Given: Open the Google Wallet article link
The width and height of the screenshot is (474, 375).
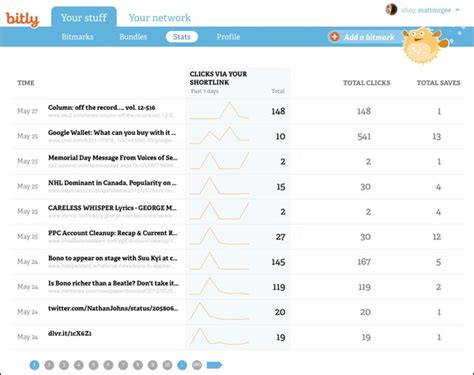Looking at the screenshot, I should pos(112,132).
